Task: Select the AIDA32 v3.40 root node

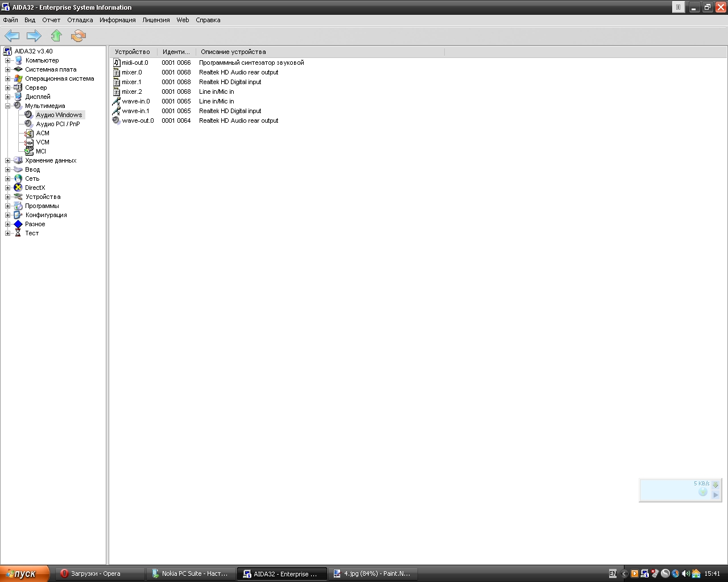Action: [34, 51]
